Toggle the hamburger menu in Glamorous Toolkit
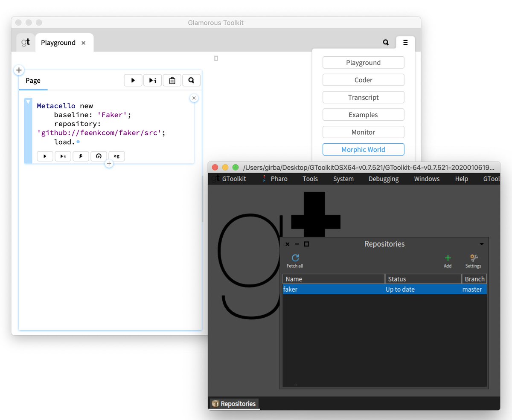This screenshot has width=512, height=420. point(405,42)
